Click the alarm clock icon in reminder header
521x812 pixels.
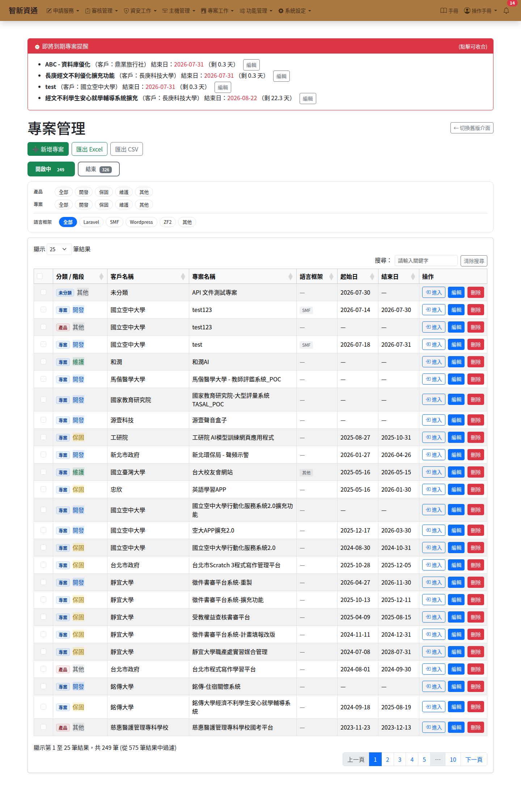pyautogui.click(x=37, y=46)
